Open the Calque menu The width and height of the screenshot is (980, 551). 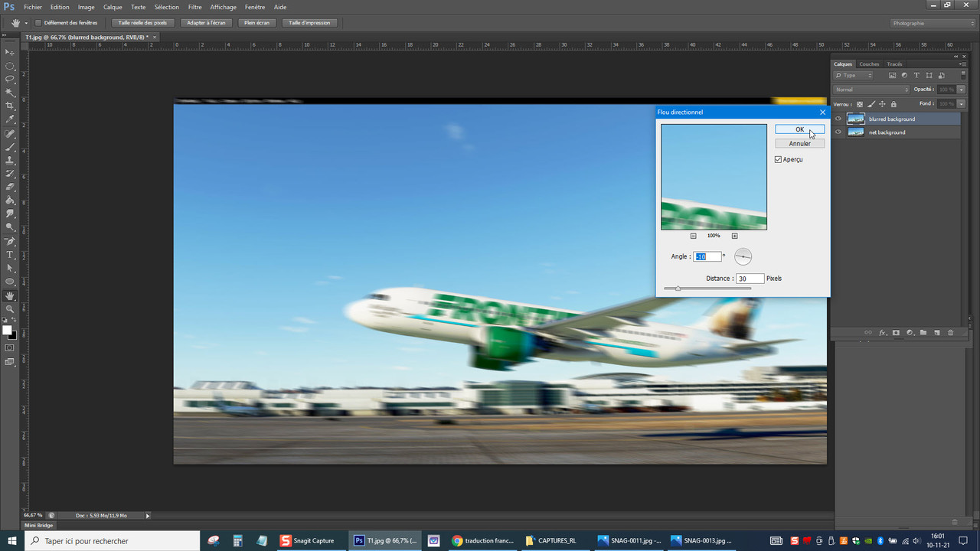113,7
